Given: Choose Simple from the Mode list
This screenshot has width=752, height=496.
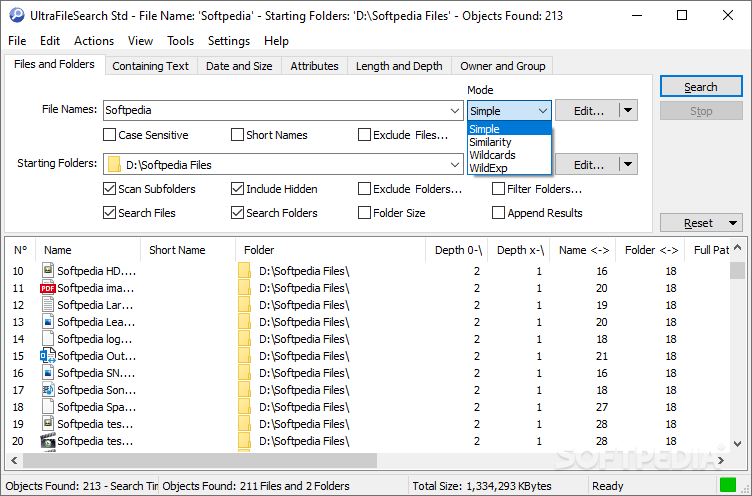Looking at the screenshot, I should click(x=509, y=129).
